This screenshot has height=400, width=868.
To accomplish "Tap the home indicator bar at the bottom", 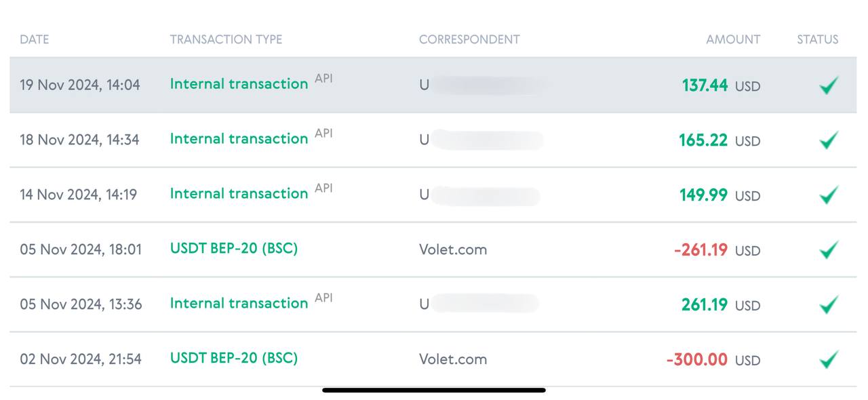I will click(434, 391).
